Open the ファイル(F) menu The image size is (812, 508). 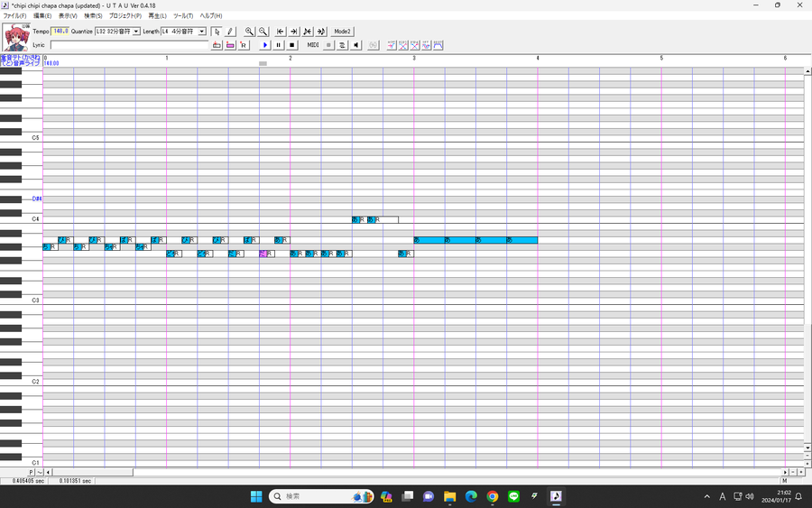[x=14, y=16]
